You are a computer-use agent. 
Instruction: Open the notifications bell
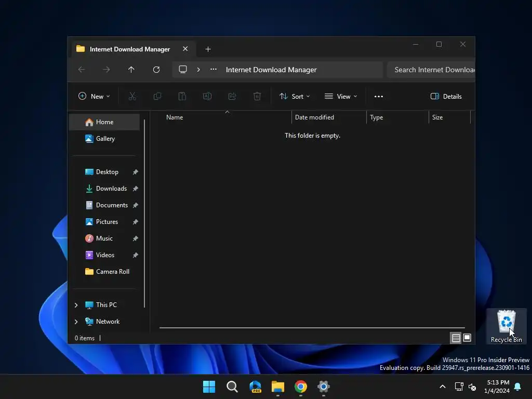click(x=518, y=387)
